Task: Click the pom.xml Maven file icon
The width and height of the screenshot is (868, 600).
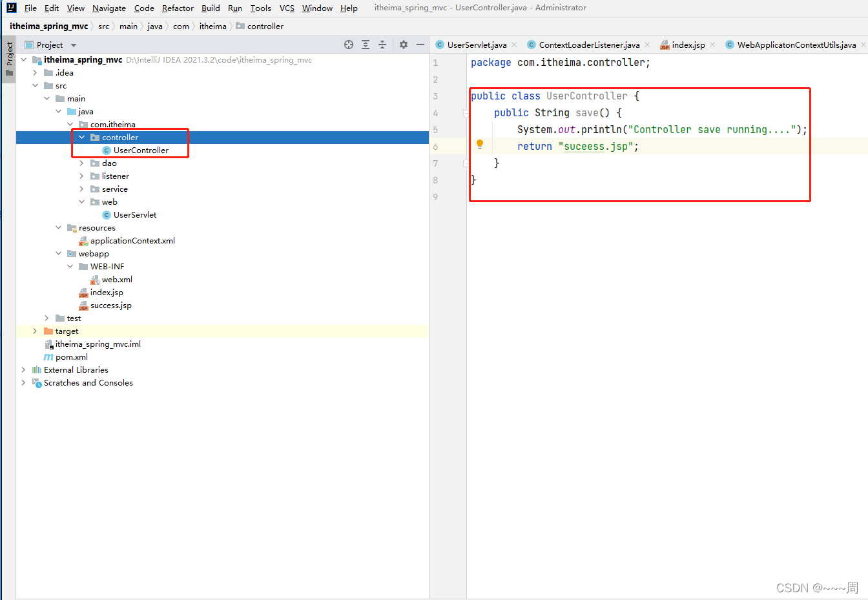Action: click(x=48, y=357)
